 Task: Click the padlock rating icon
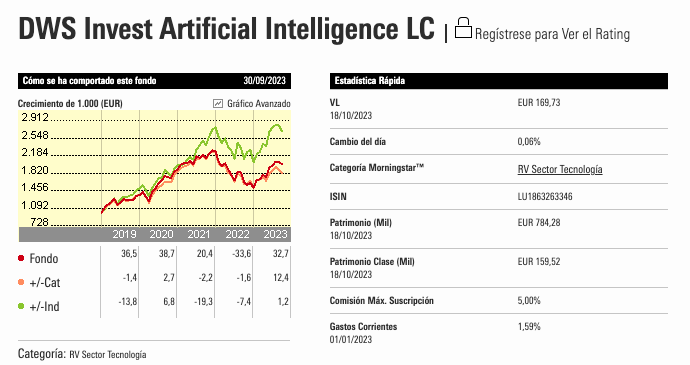463,28
